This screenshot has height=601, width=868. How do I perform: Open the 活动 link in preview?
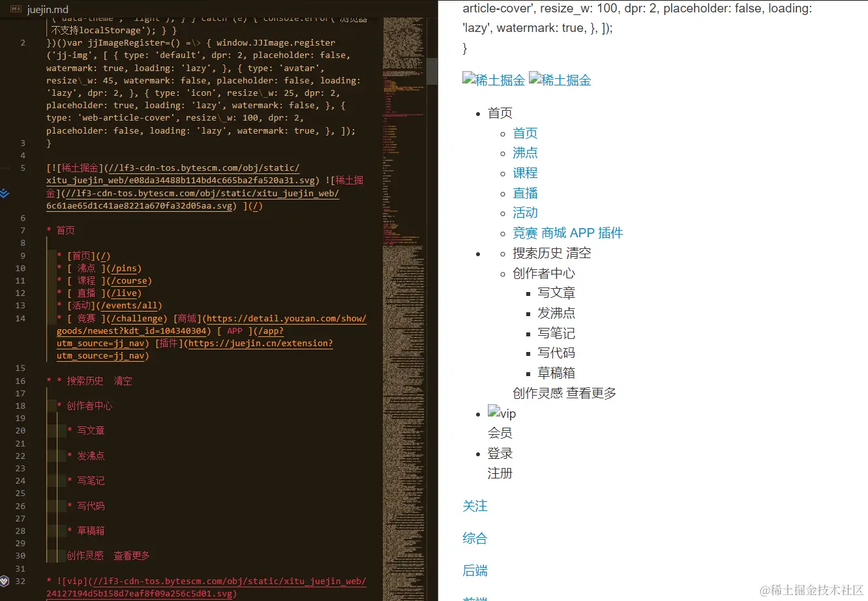coord(525,213)
